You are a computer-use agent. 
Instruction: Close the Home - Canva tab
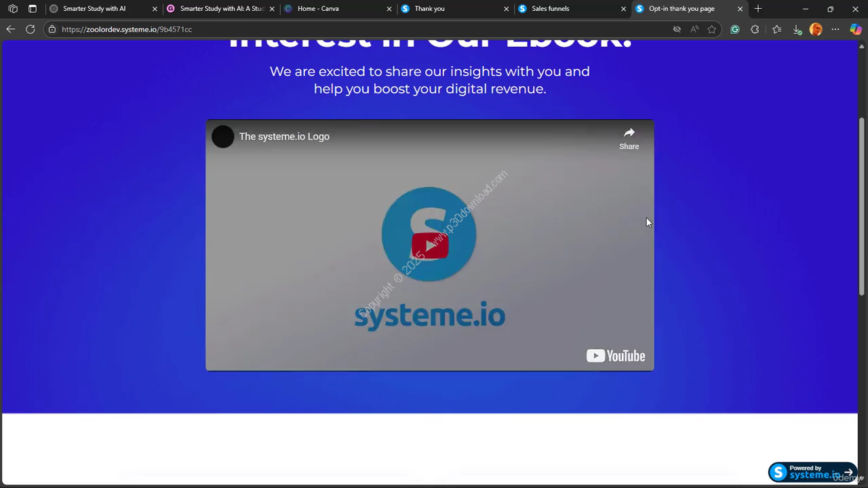(x=389, y=9)
